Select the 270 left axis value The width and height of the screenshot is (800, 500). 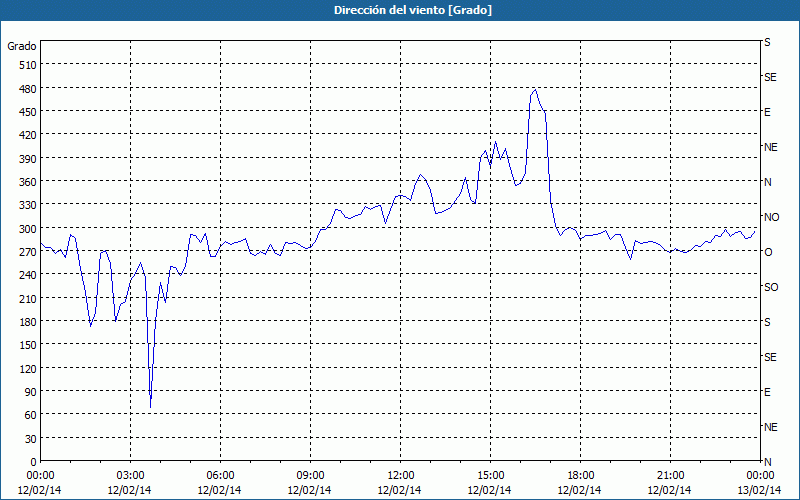pos(28,252)
